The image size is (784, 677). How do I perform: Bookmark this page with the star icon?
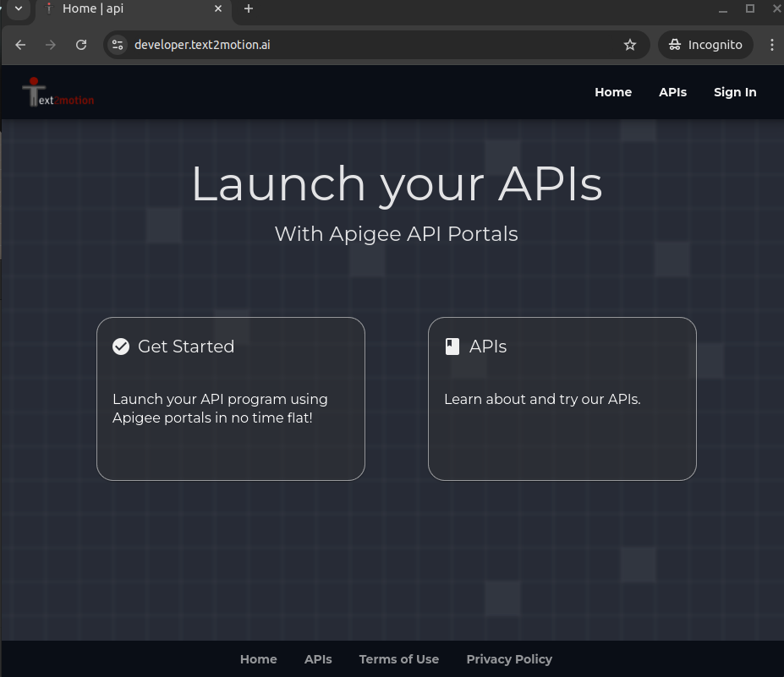630,45
